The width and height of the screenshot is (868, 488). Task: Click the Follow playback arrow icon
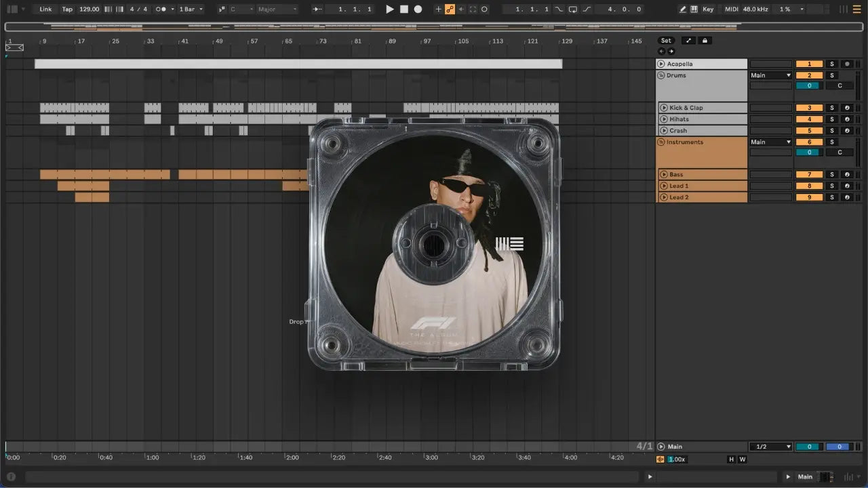[318, 9]
